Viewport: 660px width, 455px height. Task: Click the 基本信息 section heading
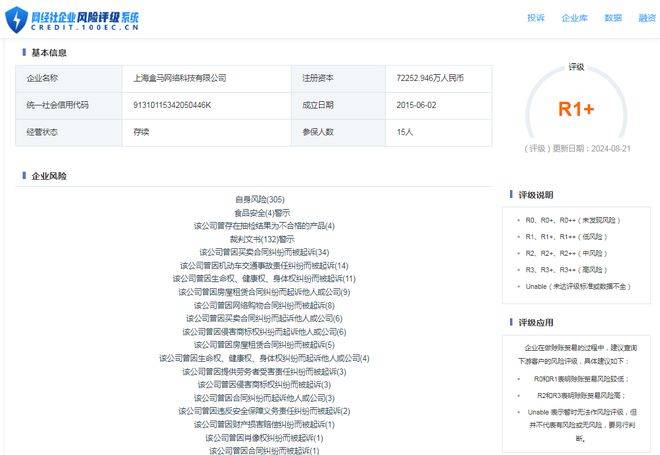(49, 53)
